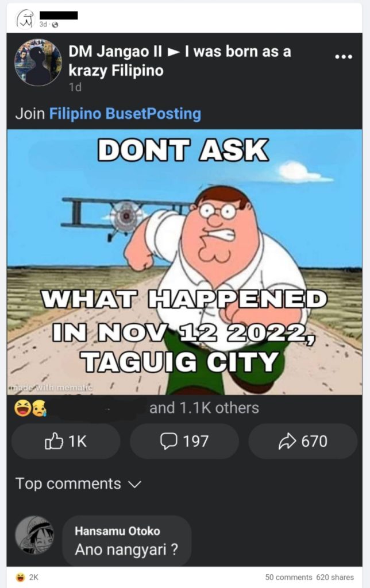Click the laughing reaction emoji
This screenshot has width=370, height=588.
click(x=22, y=408)
